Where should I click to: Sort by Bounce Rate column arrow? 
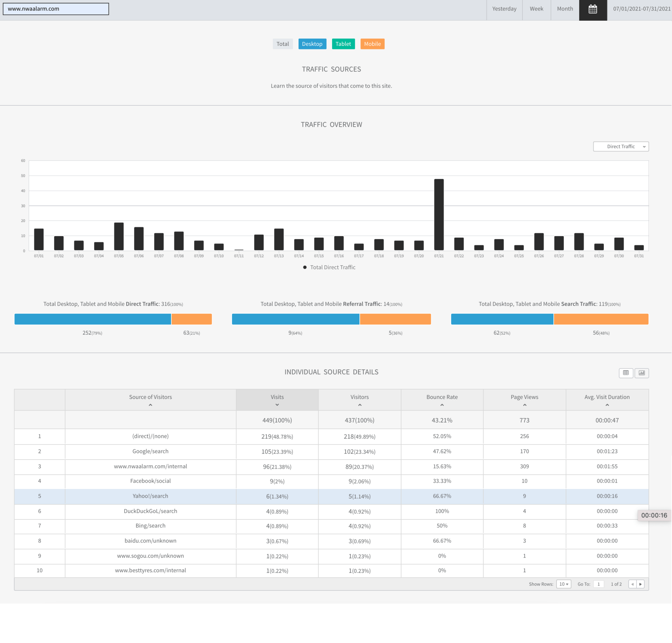(x=442, y=405)
